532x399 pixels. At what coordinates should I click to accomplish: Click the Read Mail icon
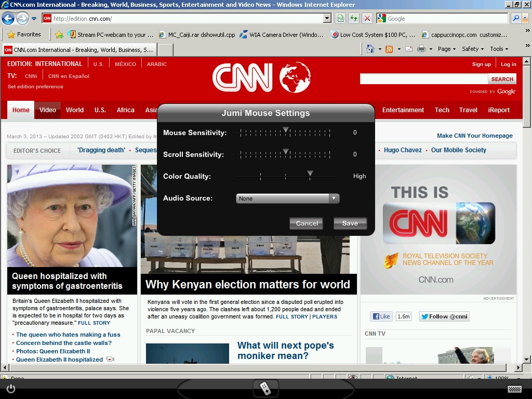click(x=409, y=49)
